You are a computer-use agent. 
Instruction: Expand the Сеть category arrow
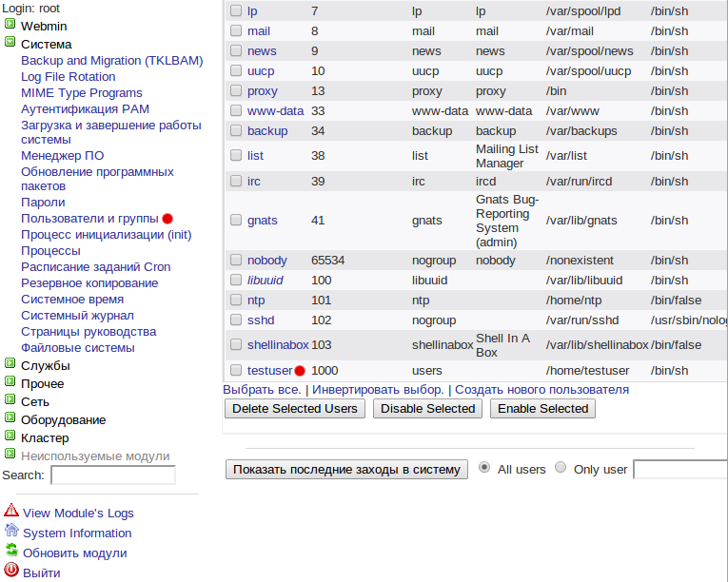click(x=10, y=399)
